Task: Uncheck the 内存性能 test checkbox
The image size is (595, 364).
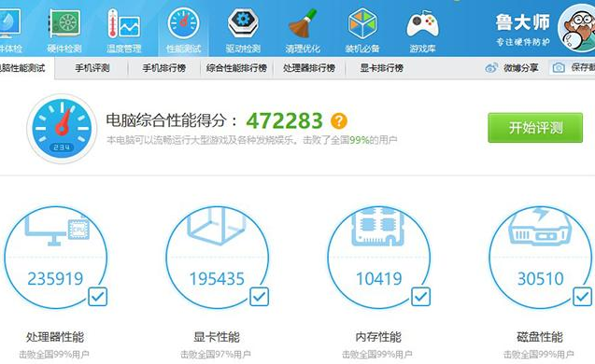Action: pyautogui.click(x=421, y=297)
